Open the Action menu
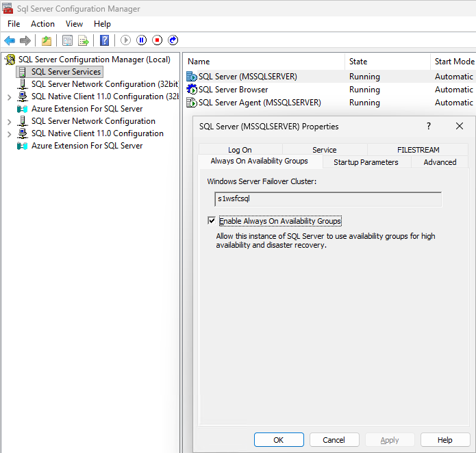This screenshot has height=453, width=476. click(x=42, y=24)
